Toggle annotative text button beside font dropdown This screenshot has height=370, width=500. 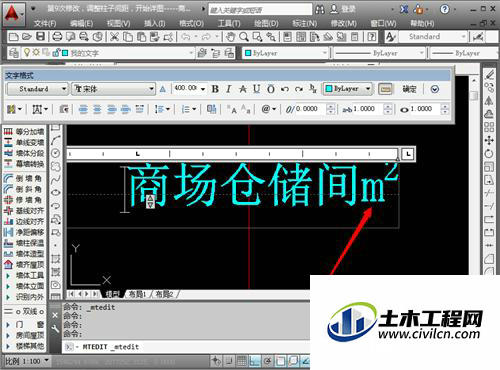pos(163,89)
